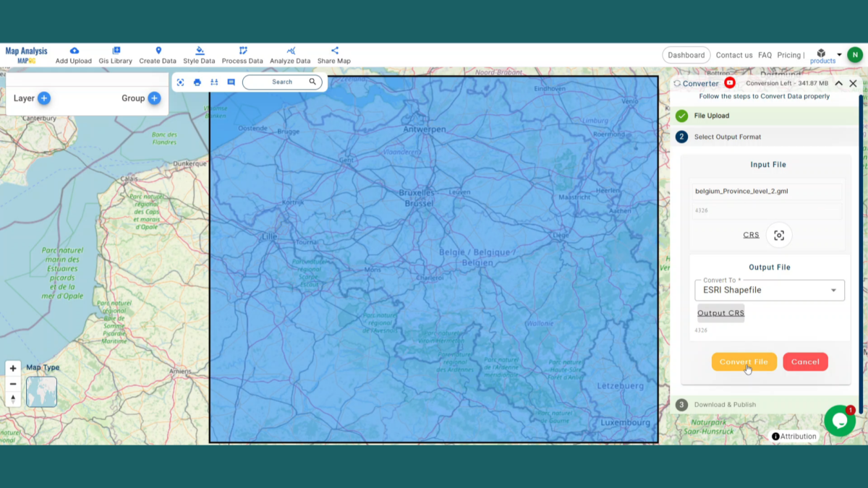
Task: Open the Converter YouTube tutorial icon
Action: pyautogui.click(x=730, y=83)
